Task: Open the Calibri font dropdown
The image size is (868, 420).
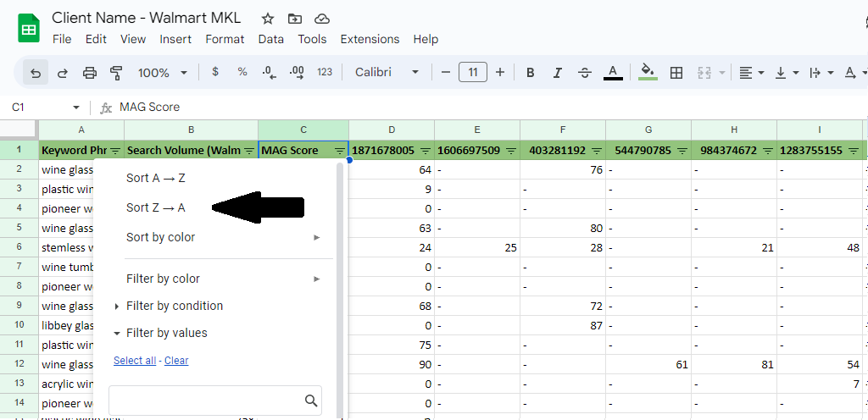Action: pyautogui.click(x=387, y=72)
